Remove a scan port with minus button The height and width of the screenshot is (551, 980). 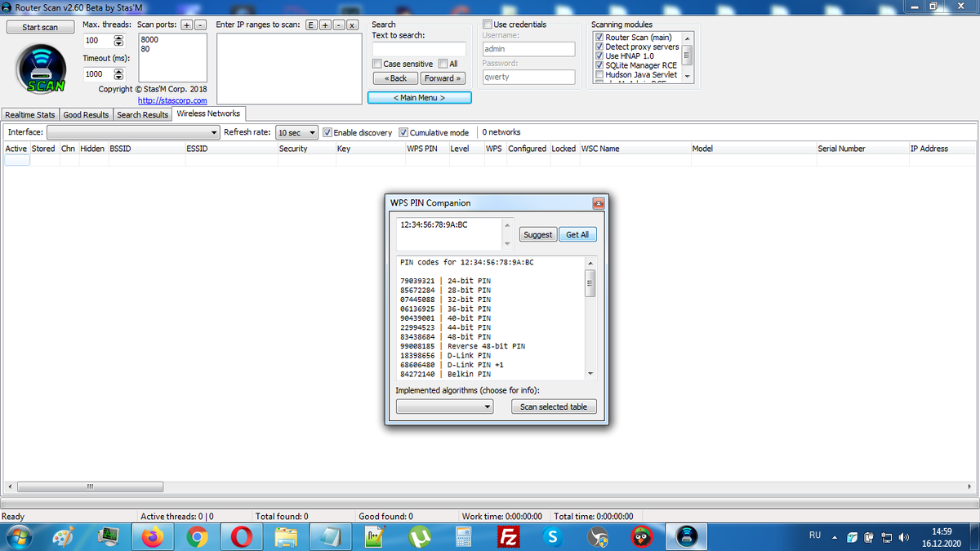[201, 24]
